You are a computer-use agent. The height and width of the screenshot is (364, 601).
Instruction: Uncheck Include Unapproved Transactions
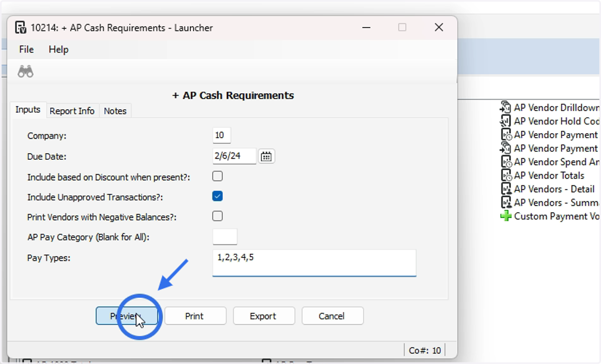point(217,196)
